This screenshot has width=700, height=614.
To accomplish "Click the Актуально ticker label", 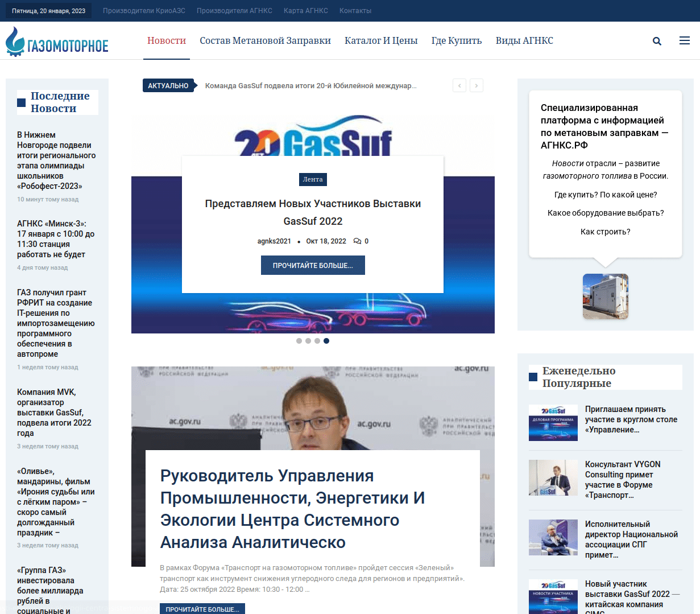I will click(168, 85).
